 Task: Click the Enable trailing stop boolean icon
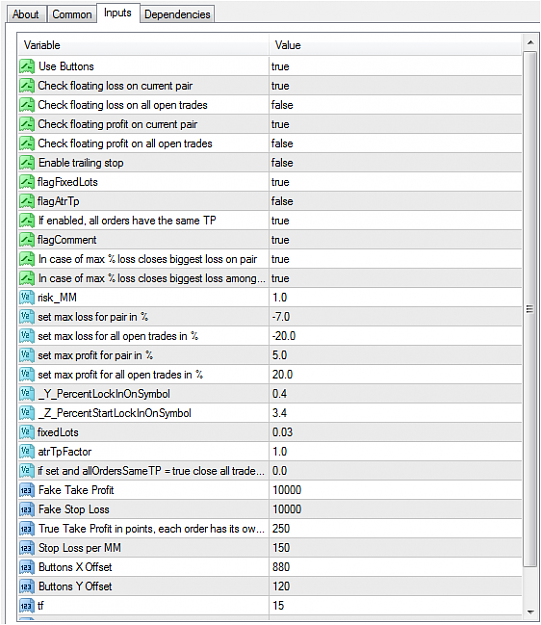[x=27, y=163]
